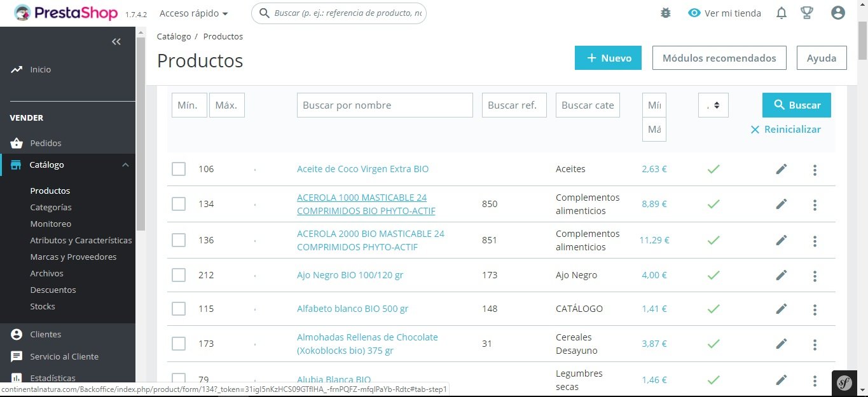The height and width of the screenshot is (397, 868).
Task: Open more actions menu for product 106
Action: click(815, 170)
